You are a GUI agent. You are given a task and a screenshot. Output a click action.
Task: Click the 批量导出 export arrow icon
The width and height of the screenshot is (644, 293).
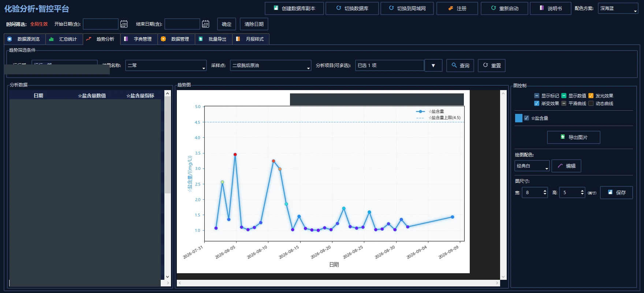pyautogui.click(x=201, y=39)
